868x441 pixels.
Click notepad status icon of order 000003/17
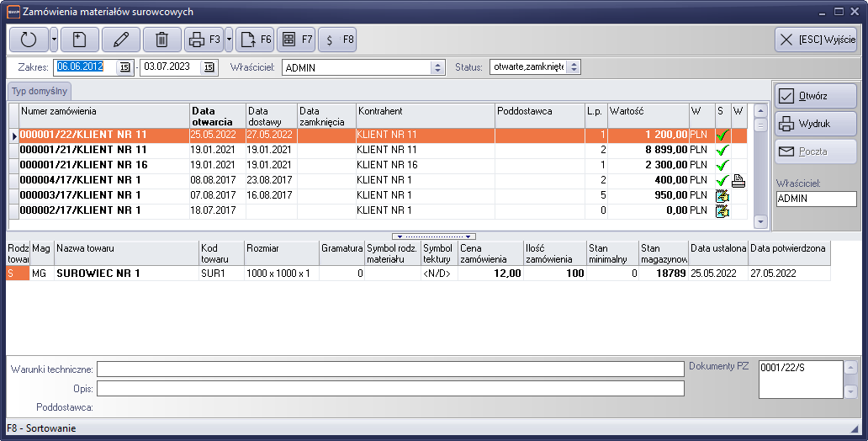[x=722, y=195]
